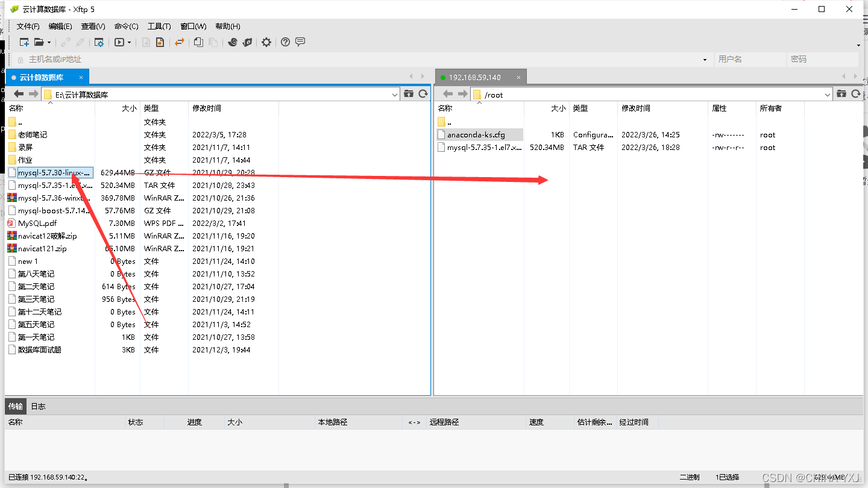868x488 pixels.
Task: Select the 老师笔记 folder
Action: pyautogui.click(x=33, y=134)
